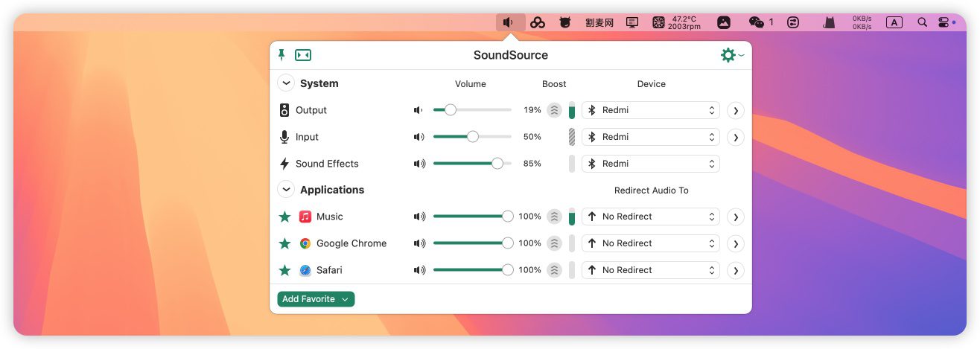Screen dimensions: 980x349
Task: Open the display monitor menu bar icon
Action: pos(632,23)
